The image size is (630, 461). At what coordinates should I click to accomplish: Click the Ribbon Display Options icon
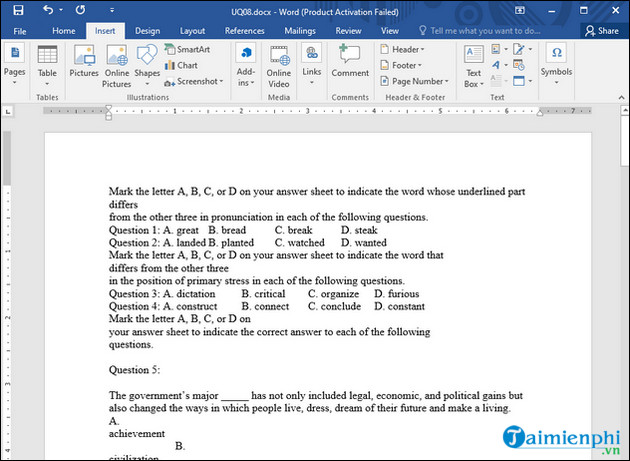click(x=520, y=10)
